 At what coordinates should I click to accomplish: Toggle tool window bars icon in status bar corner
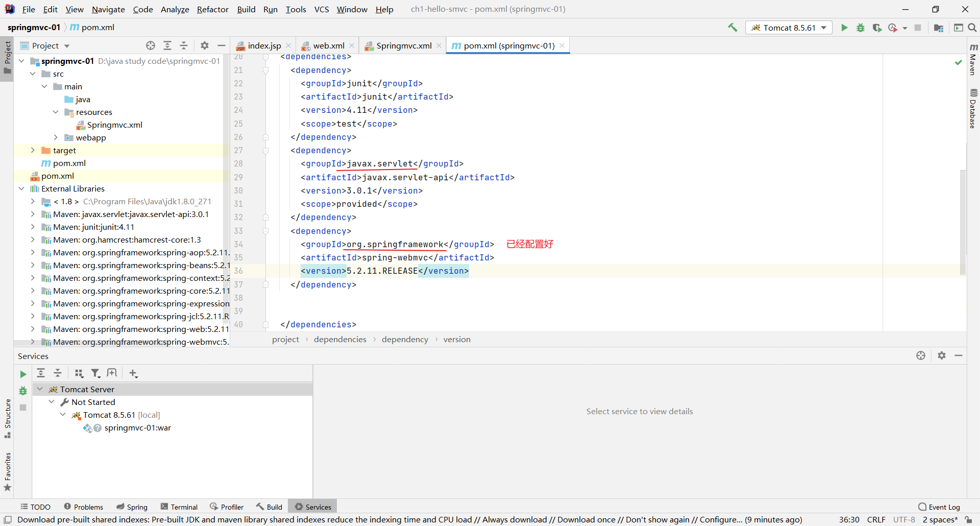pos(8,519)
